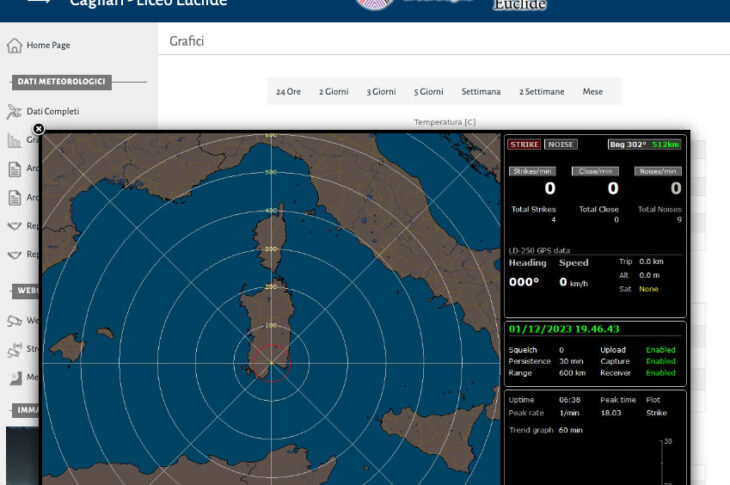
Task: Close the lightning map popup
Action: tap(39, 129)
